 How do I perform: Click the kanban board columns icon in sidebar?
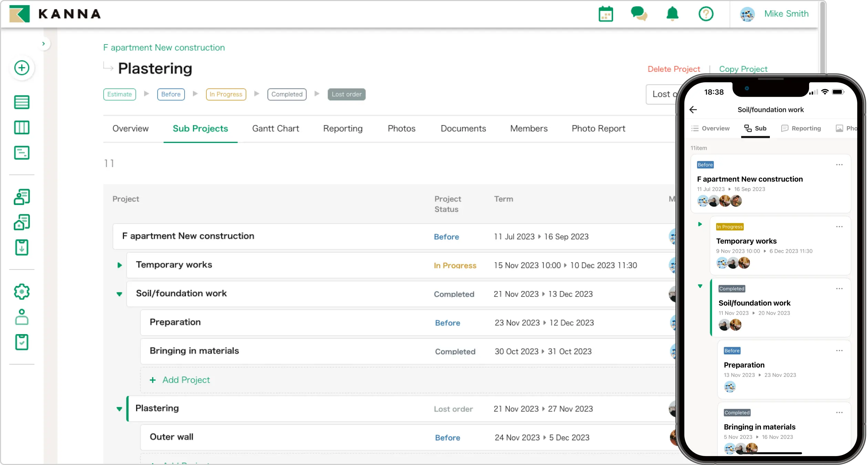click(22, 127)
